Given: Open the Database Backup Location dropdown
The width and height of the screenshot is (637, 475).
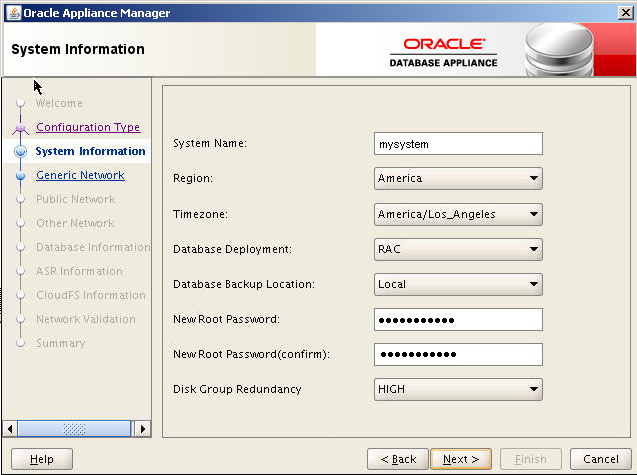Looking at the screenshot, I should [x=458, y=284].
